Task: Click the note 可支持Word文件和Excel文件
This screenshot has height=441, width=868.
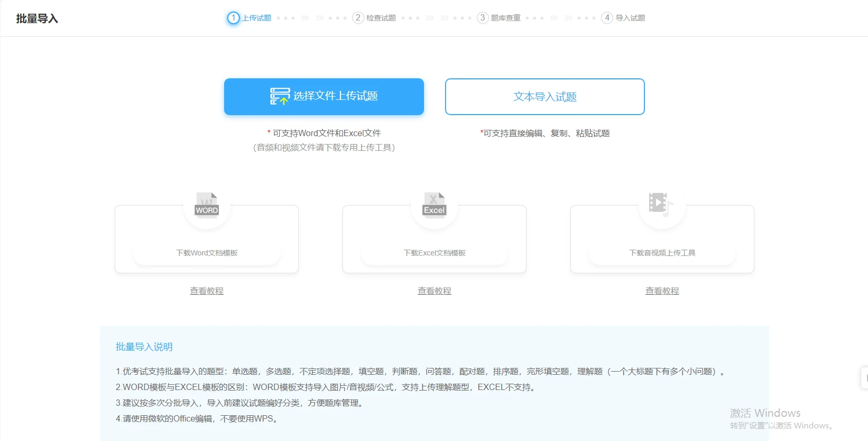Action: [324, 133]
